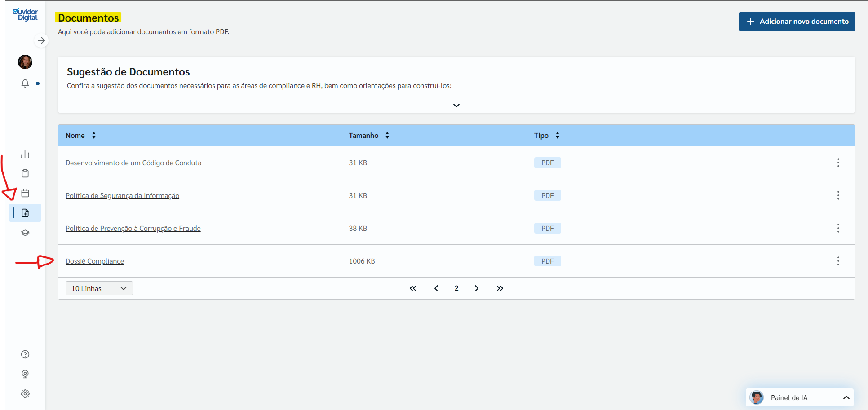Viewport: 868px width, 410px height.
Task: Open the clipboard icon in sidebar
Action: click(25, 173)
